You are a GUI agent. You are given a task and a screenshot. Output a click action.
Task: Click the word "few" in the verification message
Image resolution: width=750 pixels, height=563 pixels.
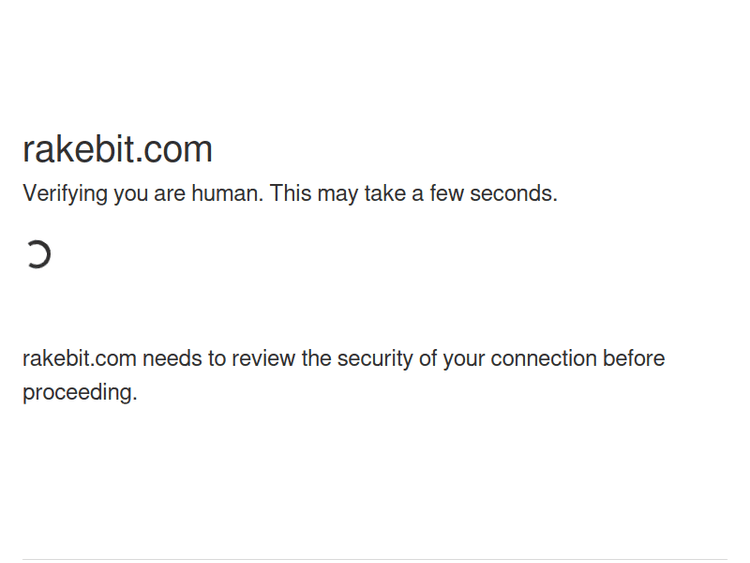click(x=446, y=194)
